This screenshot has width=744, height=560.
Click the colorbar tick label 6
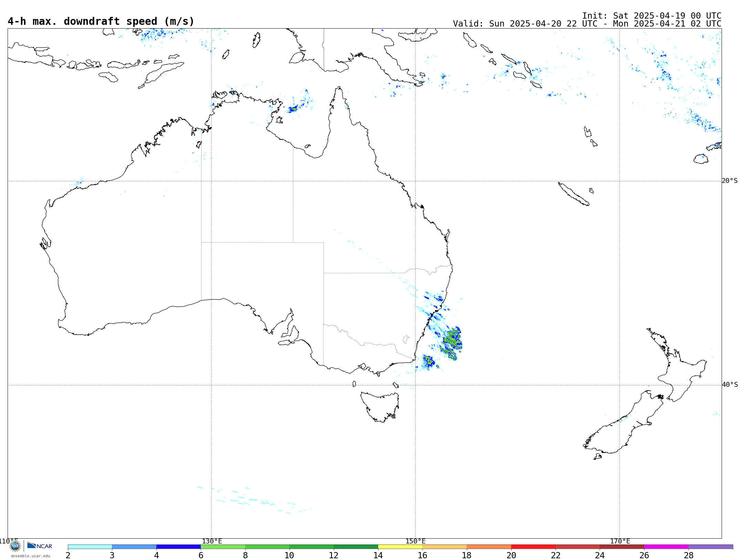tap(201, 556)
